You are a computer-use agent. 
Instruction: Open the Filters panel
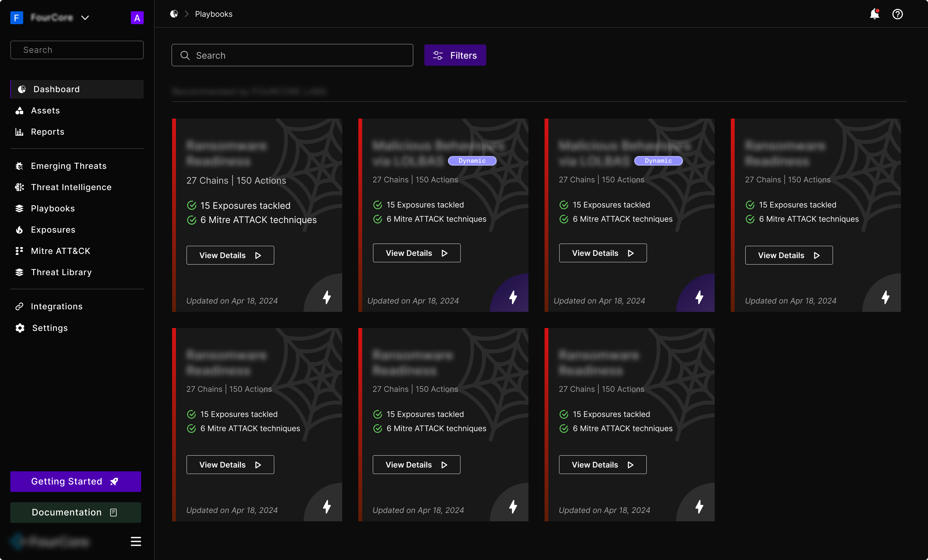[455, 55]
